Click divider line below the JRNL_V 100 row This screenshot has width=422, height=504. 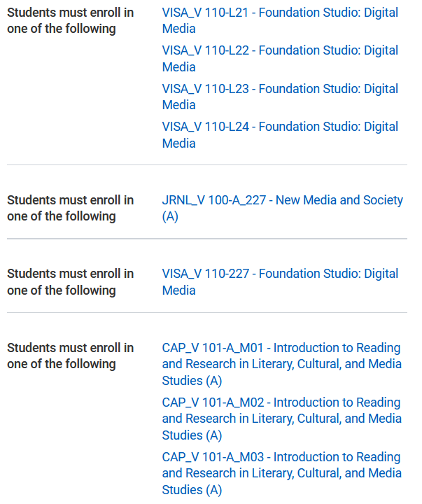pos(207,239)
